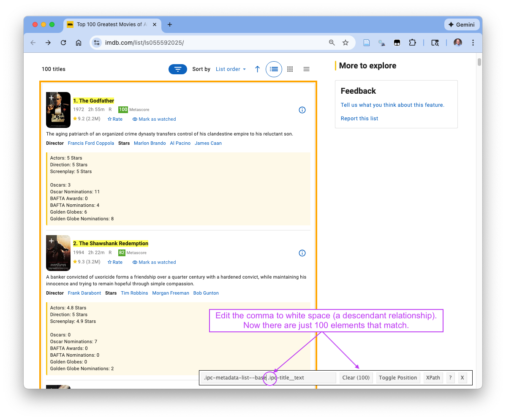Open the Chrome profile avatar menu
Screen dimensions: 506x420
(457, 42)
